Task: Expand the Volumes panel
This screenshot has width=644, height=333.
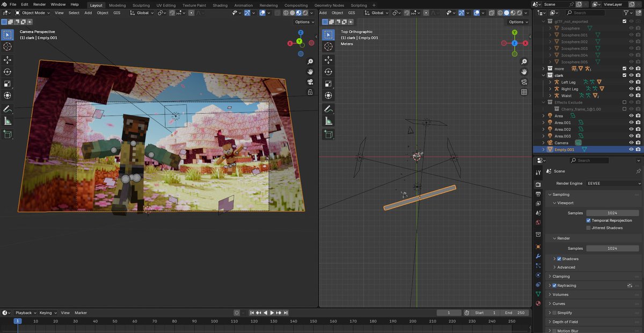Action: point(560,294)
